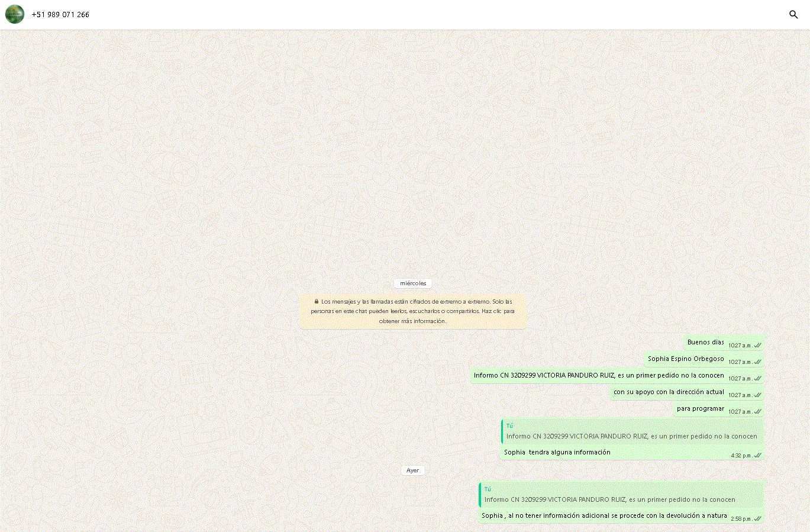810x532 pixels.
Task: Open contact info via +51 989 071 266
Action: click(60, 15)
